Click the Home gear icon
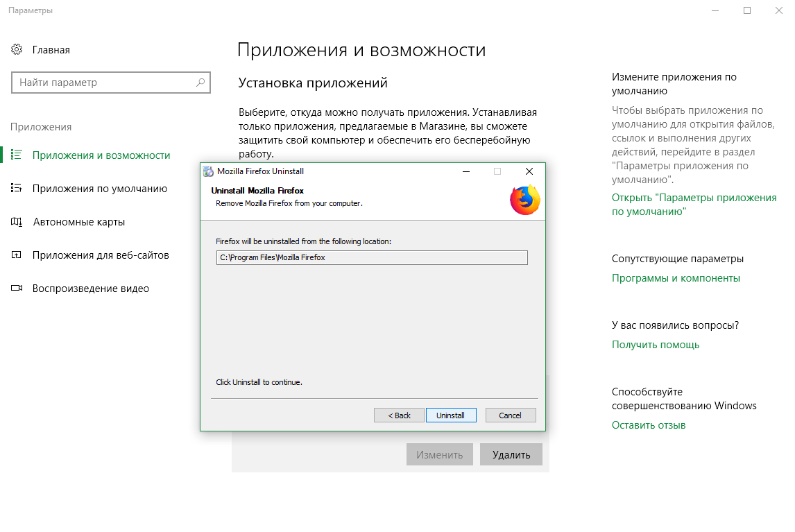 click(17, 50)
